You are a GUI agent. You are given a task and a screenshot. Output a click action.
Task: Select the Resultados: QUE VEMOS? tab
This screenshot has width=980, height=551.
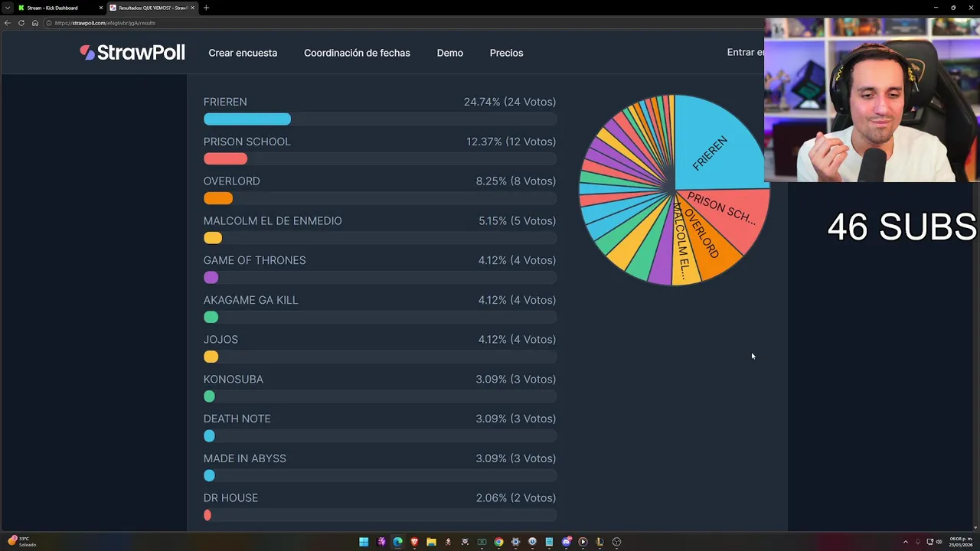click(x=152, y=8)
